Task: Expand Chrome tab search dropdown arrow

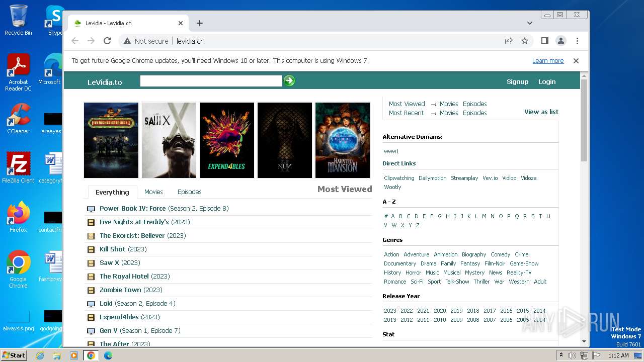Action: (530, 23)
